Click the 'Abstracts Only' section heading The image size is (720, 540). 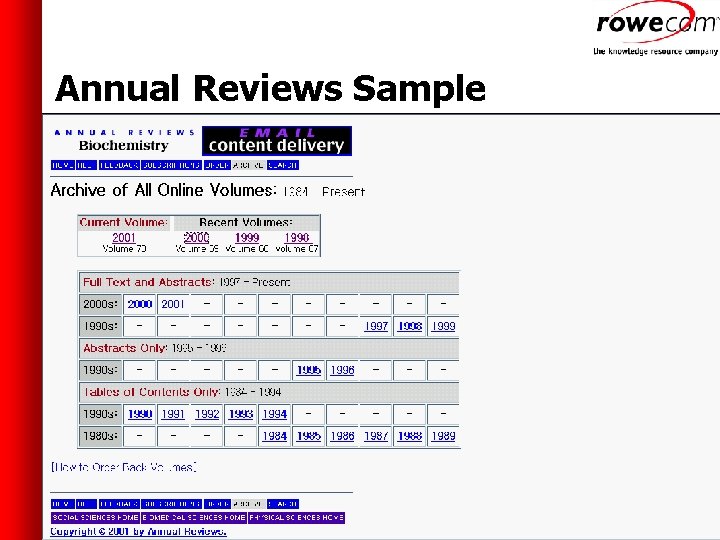tap(125, 348)
